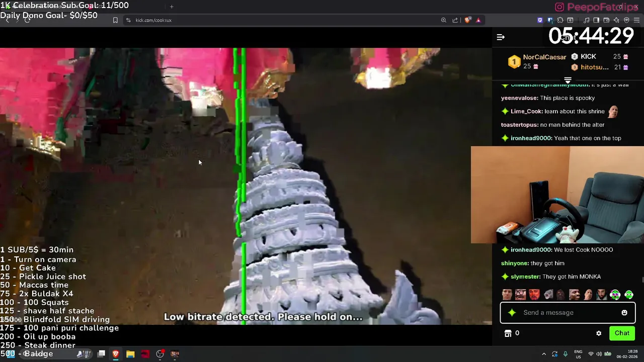
Task: Open the Brave VPN shield icon
Action: click(626, 20)
